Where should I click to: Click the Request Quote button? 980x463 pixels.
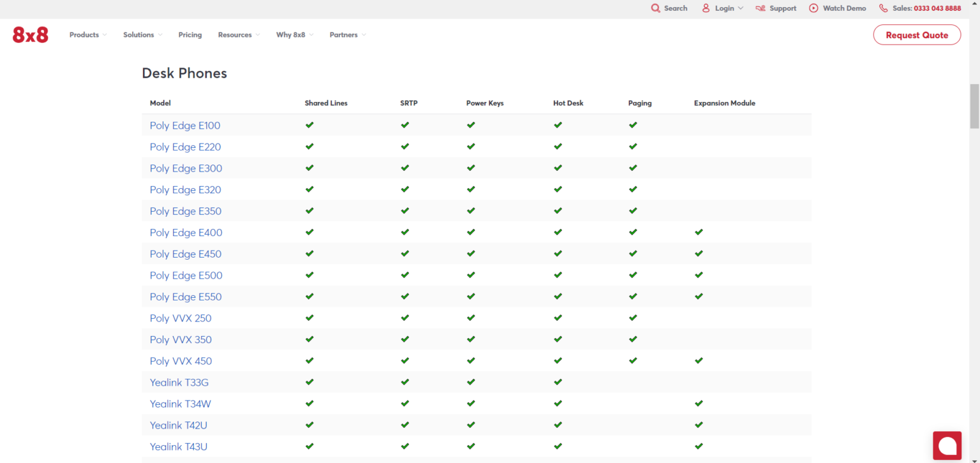tap(917, 35)
